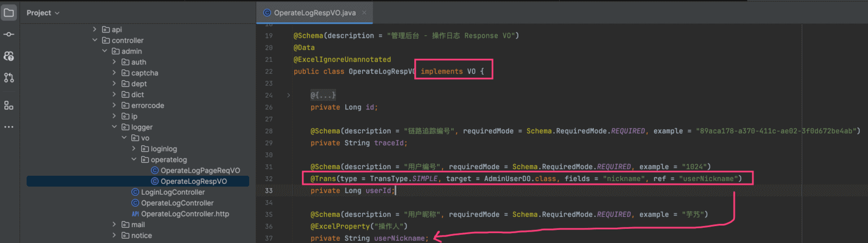Image resolution: width=868 pixels, height=243 pixels.
Task: Collapse the operatelog folder
Action: (x=134, y=159)
